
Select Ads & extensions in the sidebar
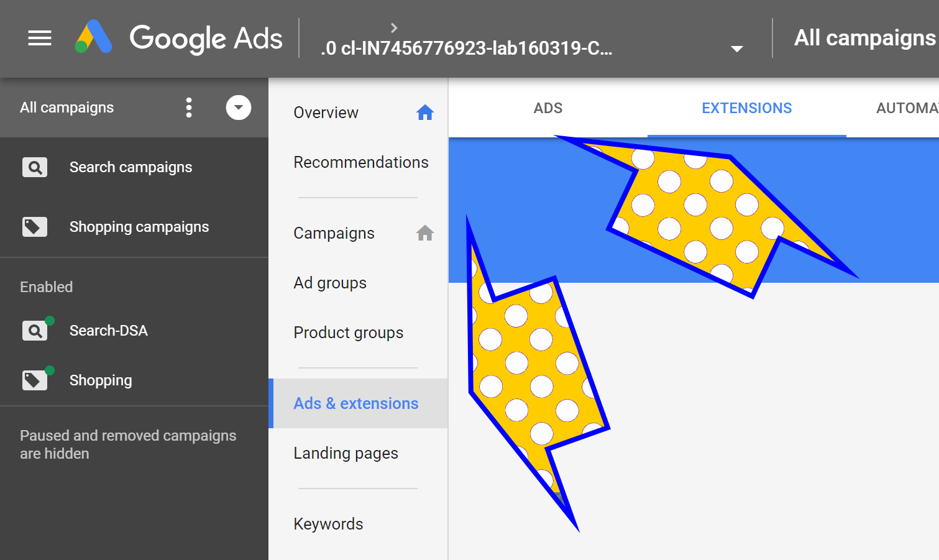tap(355, 403)
